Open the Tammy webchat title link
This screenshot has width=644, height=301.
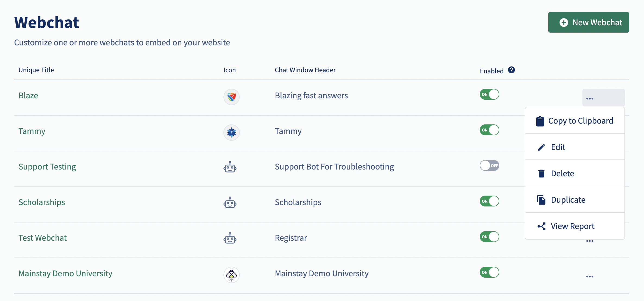pos(32,131)
